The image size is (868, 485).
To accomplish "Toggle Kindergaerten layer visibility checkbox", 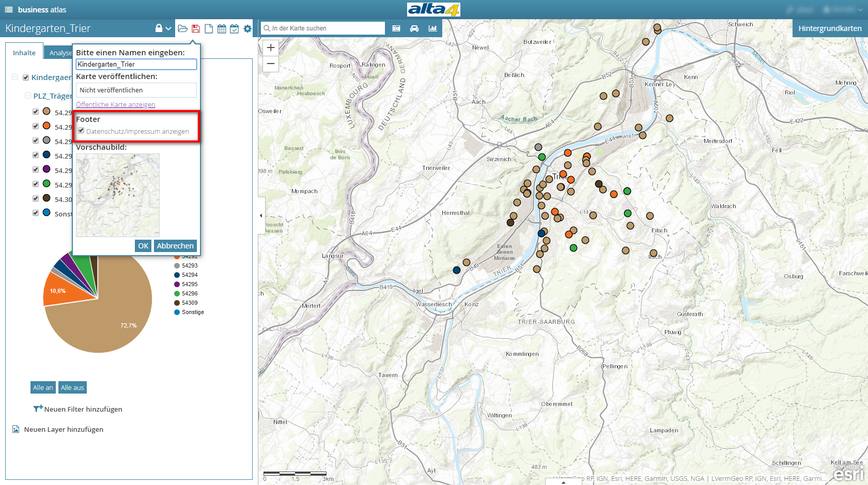I will point(26,77).
